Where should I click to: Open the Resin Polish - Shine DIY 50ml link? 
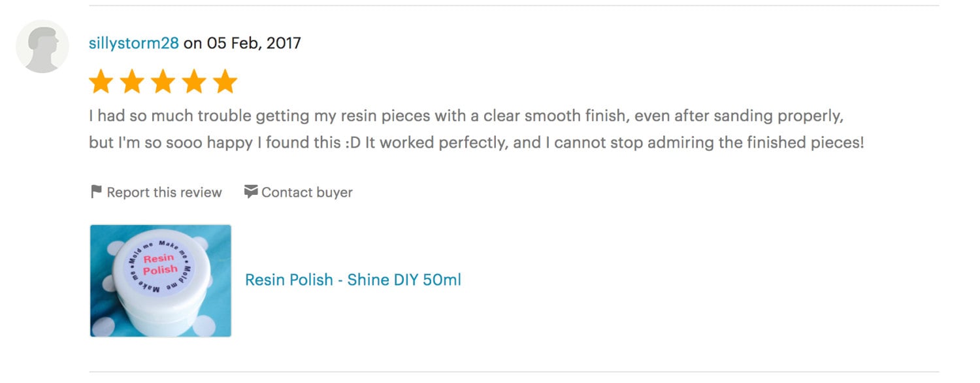coord(353,280)
